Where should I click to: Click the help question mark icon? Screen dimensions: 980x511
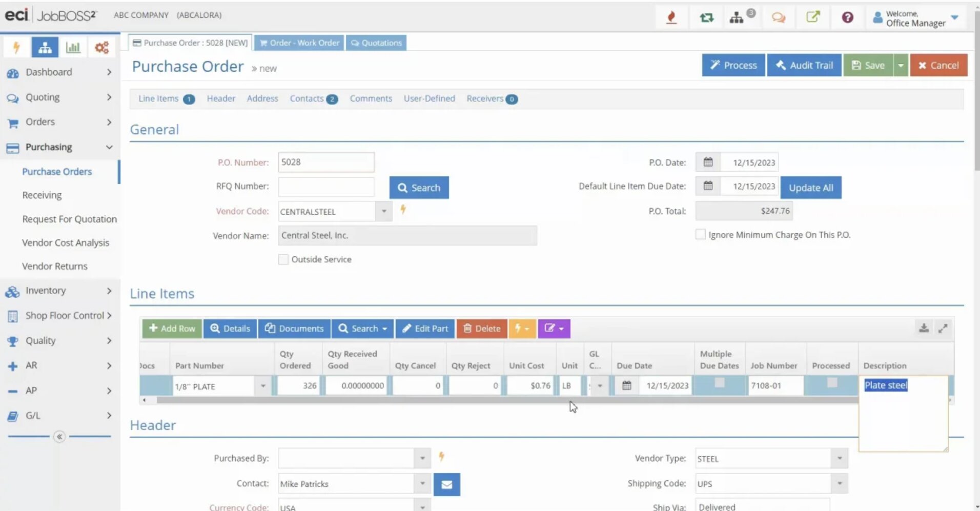tap(847, 17)
